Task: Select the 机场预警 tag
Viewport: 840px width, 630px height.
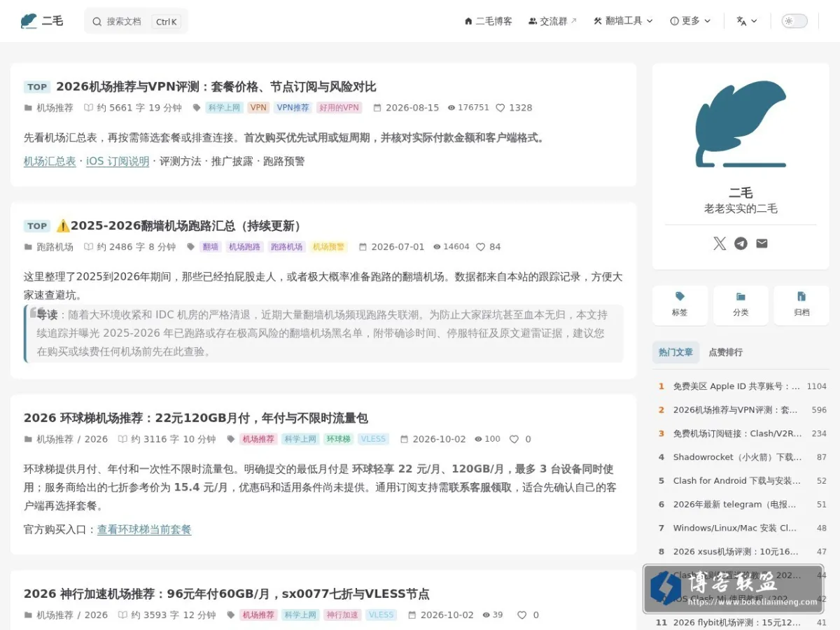Action: (x=329, y=247)
